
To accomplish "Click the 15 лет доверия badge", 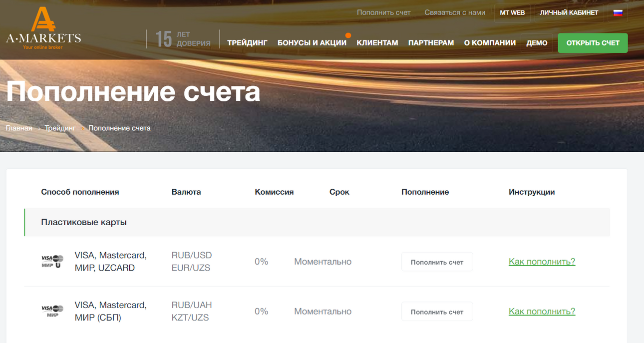I will coord(183,39).
